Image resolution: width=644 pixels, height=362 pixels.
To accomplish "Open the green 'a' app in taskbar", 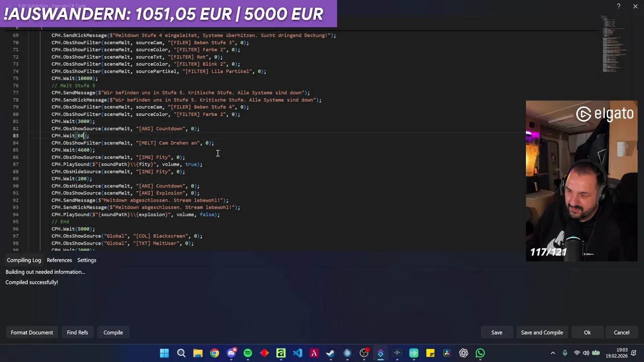I will pos(281,353).
